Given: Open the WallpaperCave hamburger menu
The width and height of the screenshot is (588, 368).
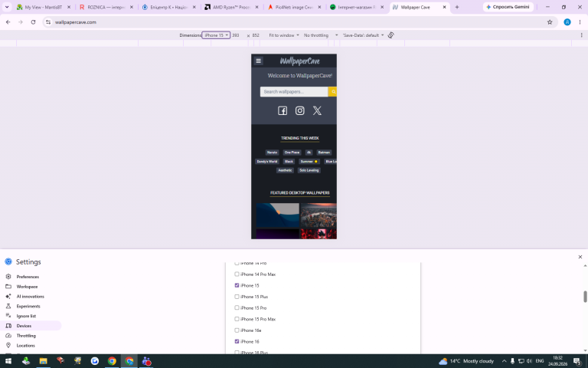Looking at the screenshot, I should (258, 61).
